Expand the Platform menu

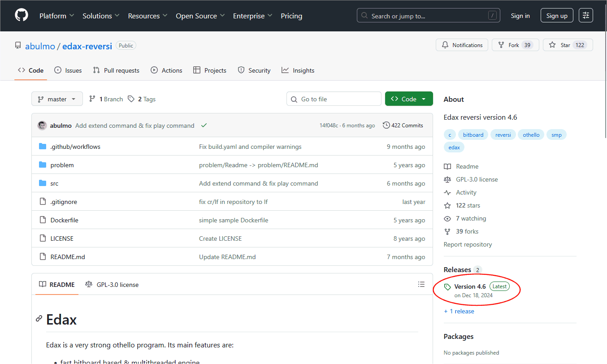[x=56, y=16]
